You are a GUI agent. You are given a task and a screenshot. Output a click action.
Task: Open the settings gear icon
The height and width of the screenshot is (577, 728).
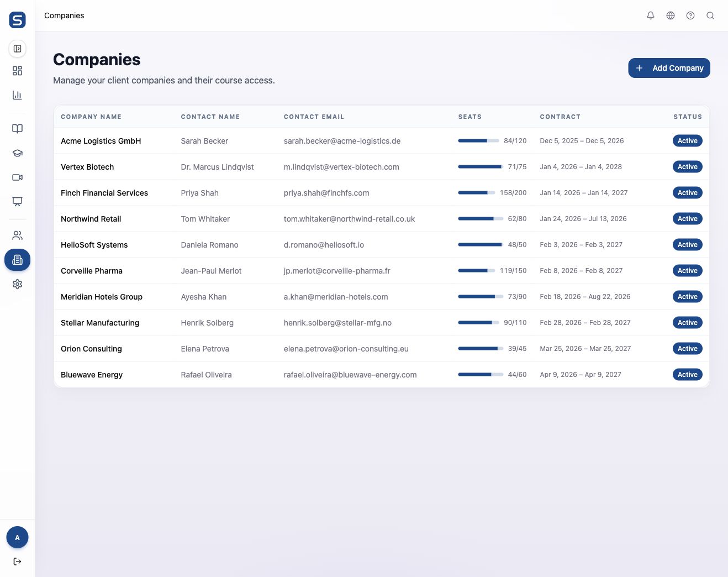(18, 284)
